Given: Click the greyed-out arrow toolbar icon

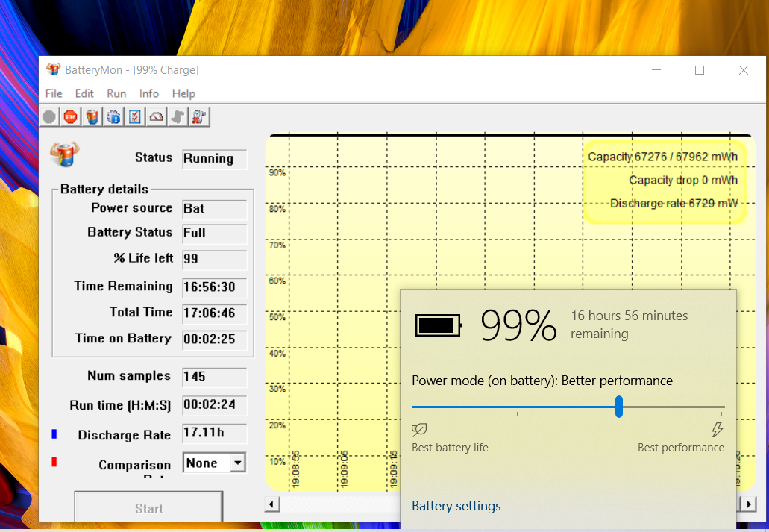Looking at the screenshot, I should [x=178, y=117].
